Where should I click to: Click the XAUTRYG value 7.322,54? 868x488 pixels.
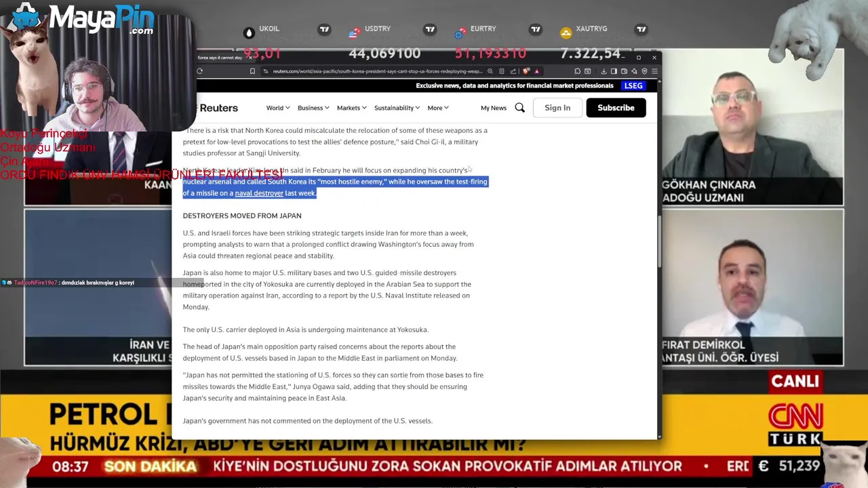pos(591,53)
